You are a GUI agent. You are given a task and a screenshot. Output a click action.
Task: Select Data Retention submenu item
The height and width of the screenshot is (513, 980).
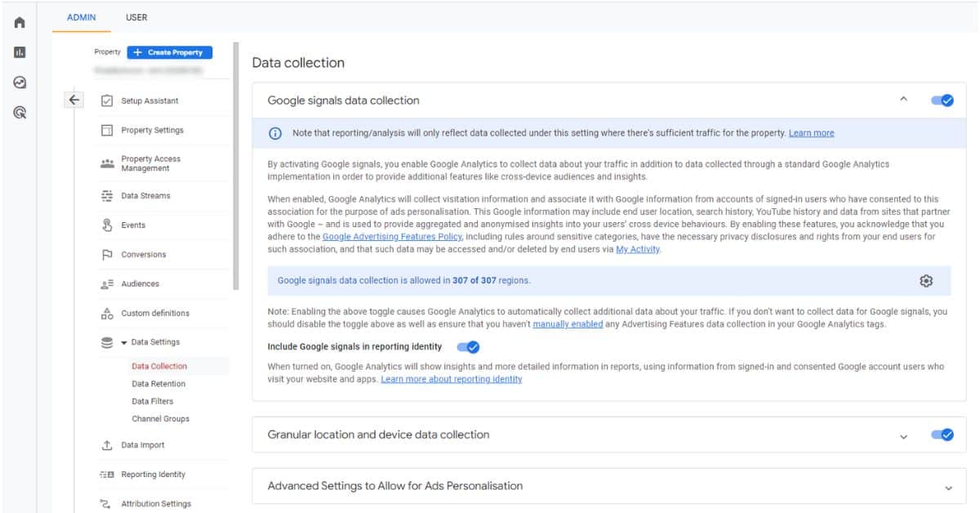coord(158,384)
